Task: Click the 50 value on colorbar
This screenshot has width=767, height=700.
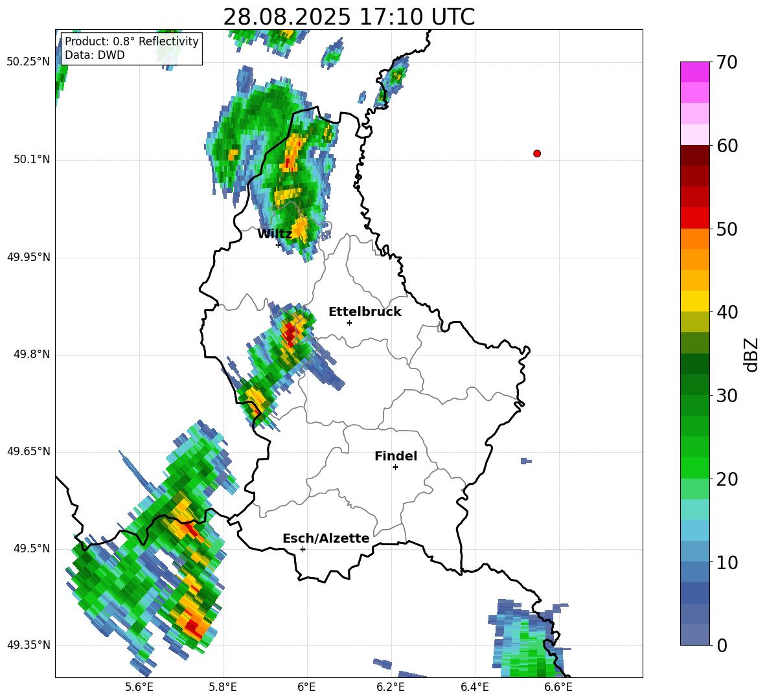Action: coord(726,229)
